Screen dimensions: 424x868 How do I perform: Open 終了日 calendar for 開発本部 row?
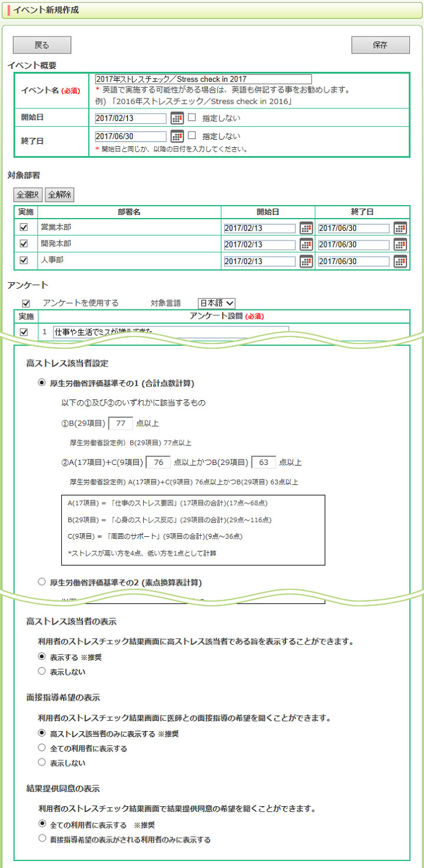pos(400,244)
